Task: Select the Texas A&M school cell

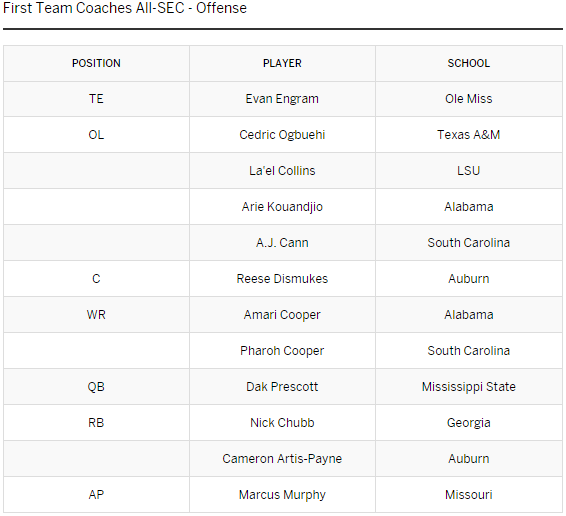Action: (x=469, y=135)
